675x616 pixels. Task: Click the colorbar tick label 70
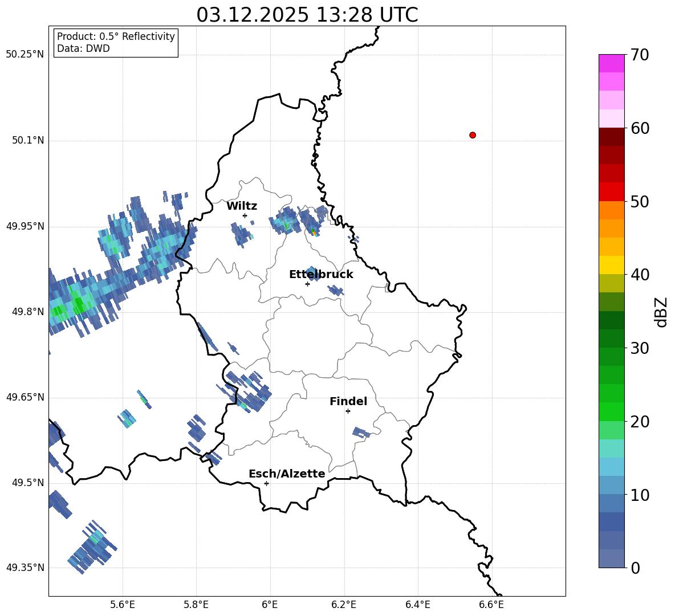(640, 55)
